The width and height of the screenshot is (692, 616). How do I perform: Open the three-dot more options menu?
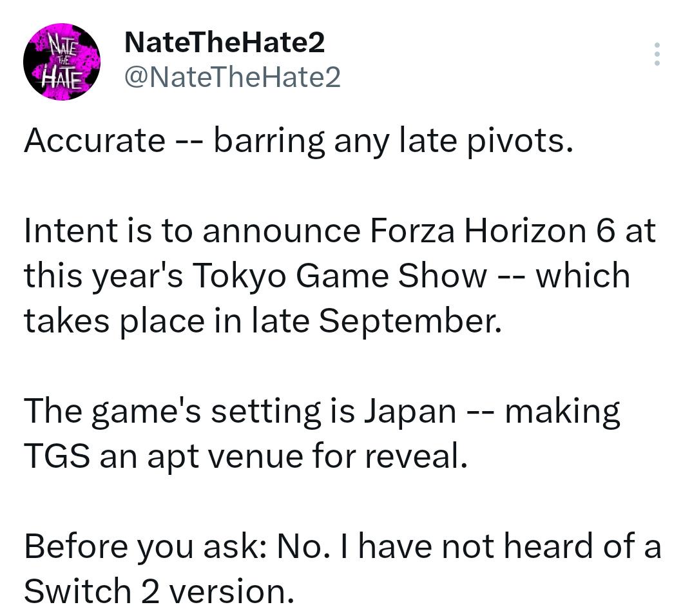coord(657,54)
